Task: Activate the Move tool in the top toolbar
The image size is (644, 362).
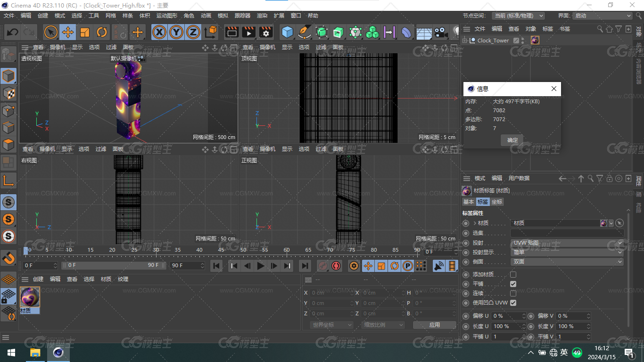Action: [68, 33]
